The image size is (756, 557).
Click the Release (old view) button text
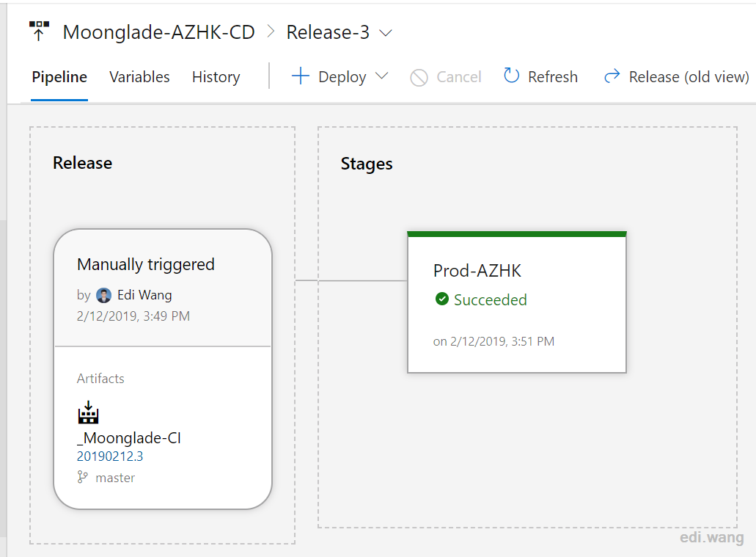coord(689,77)
